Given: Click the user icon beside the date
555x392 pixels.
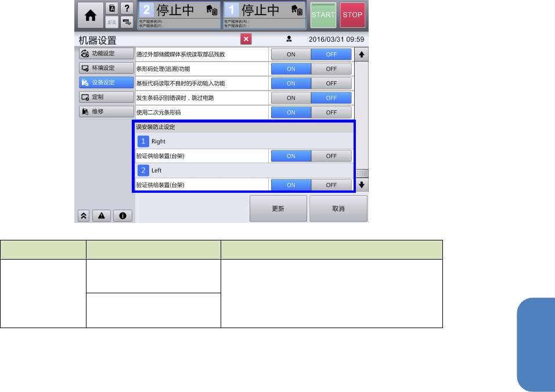Looking at the screenshot, I should tap(289, 39).
